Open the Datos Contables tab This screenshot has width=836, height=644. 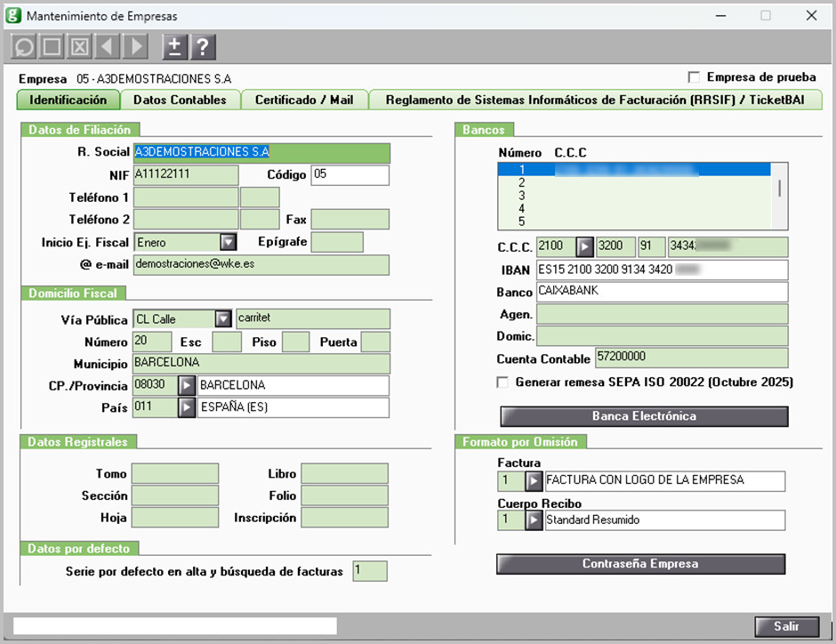click(x=181, y=101)
